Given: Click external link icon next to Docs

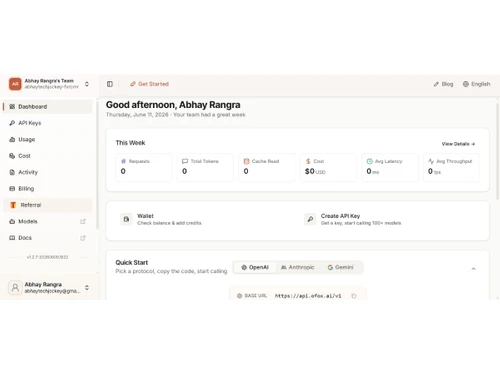Looking at the screenshot, I should tap(83, 238).
